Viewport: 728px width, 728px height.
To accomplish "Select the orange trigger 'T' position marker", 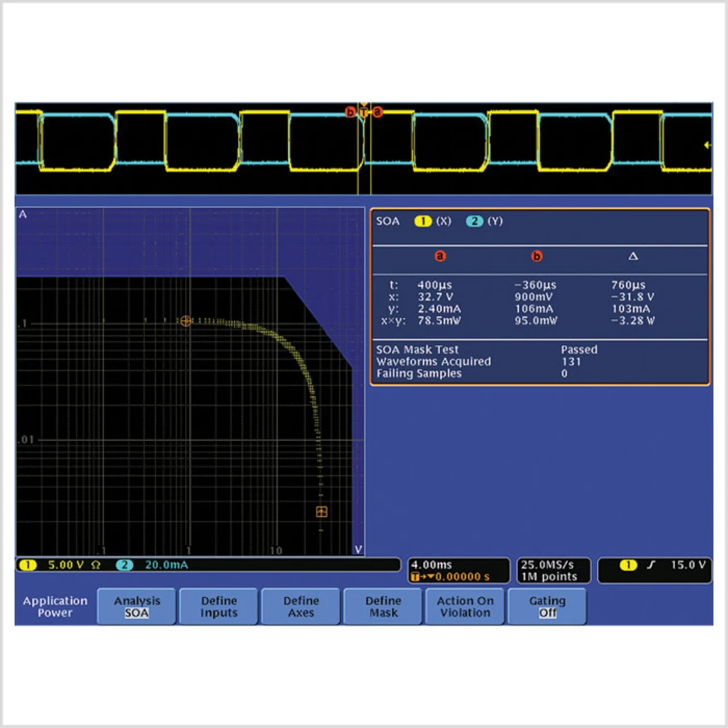I will [x=363, y=112].
